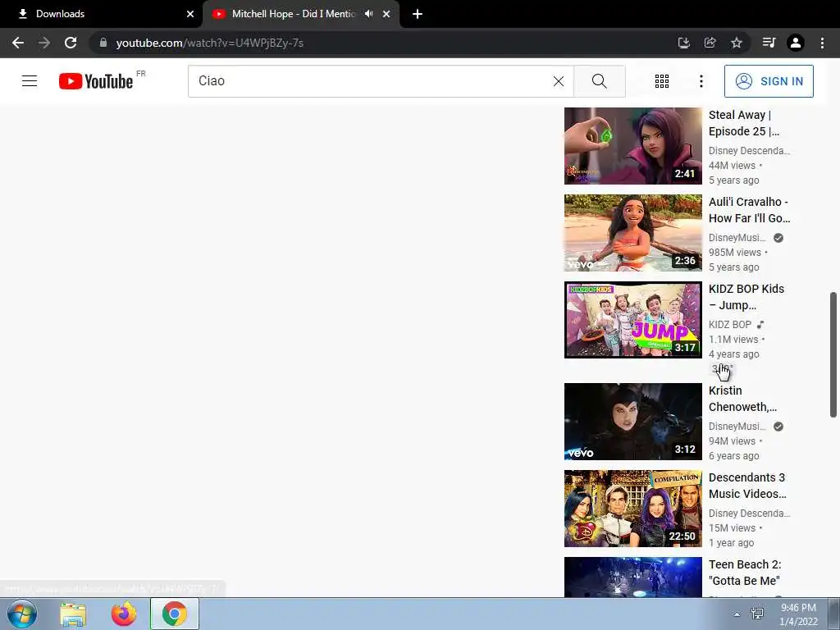This screenshot has height=630, width=840.
Task: Install app icon in address bar
Action: [x=683, y=43]
